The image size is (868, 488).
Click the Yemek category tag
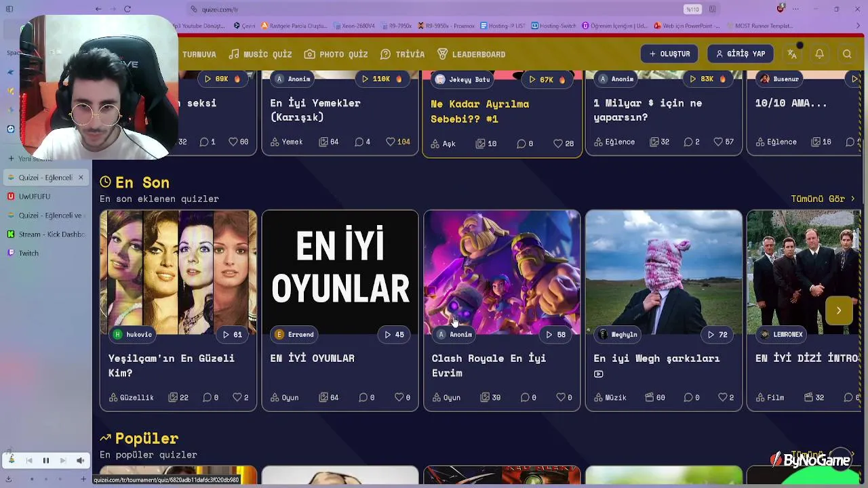click(286, 142)
